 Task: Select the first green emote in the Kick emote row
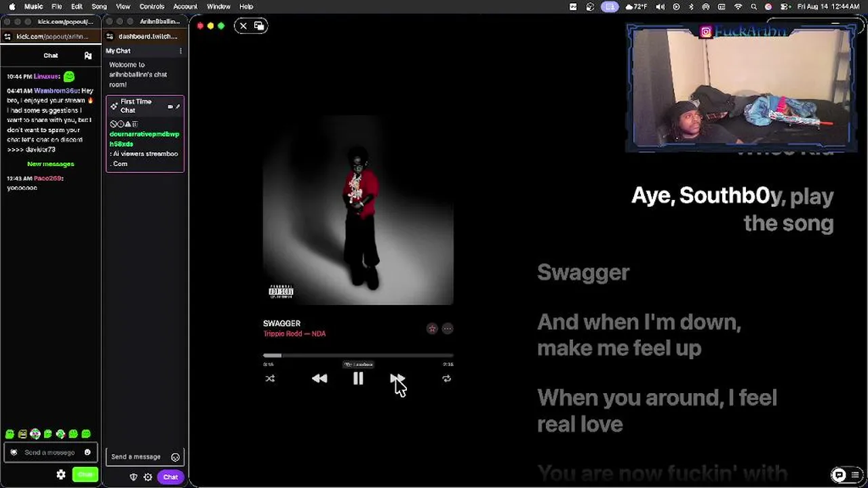tap(9, 434)
